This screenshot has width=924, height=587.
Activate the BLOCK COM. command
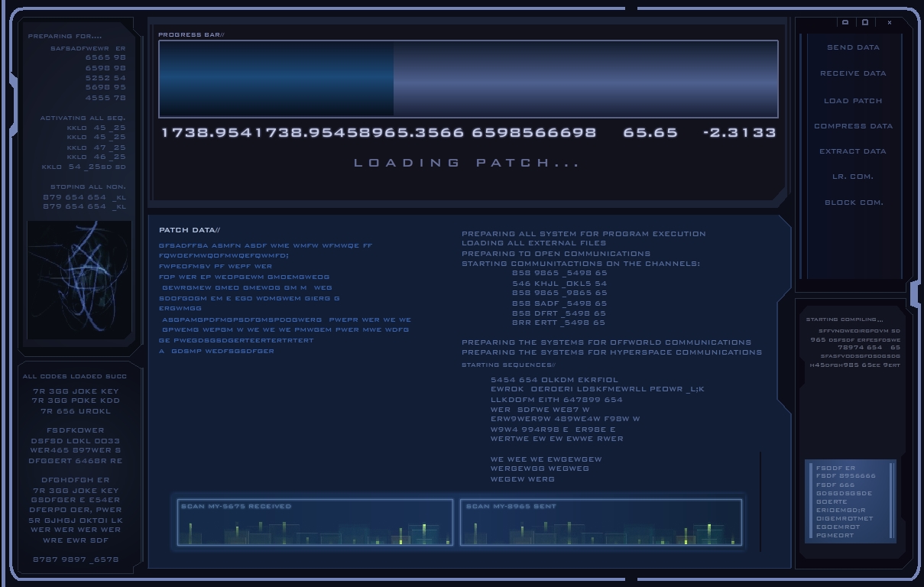853,203
